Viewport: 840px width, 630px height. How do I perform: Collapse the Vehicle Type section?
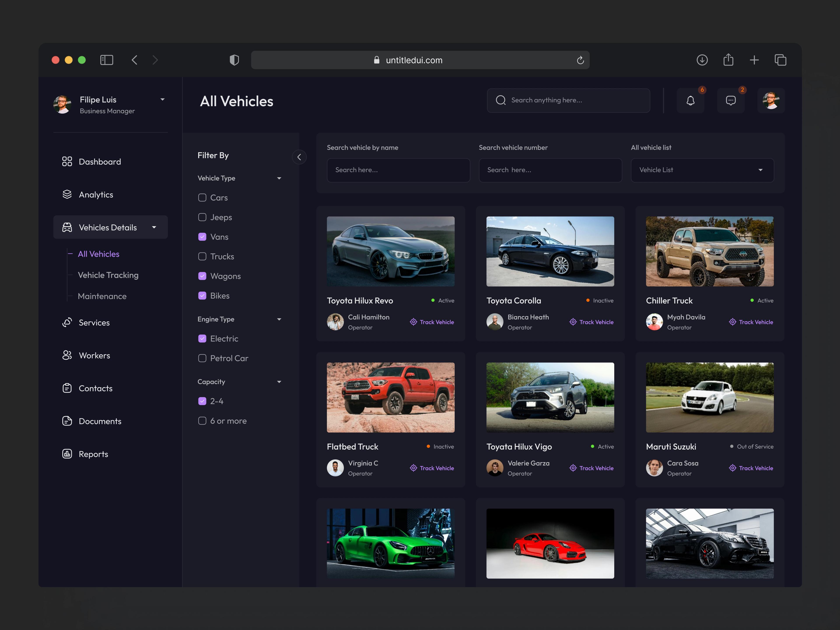[x=279, y=178]
